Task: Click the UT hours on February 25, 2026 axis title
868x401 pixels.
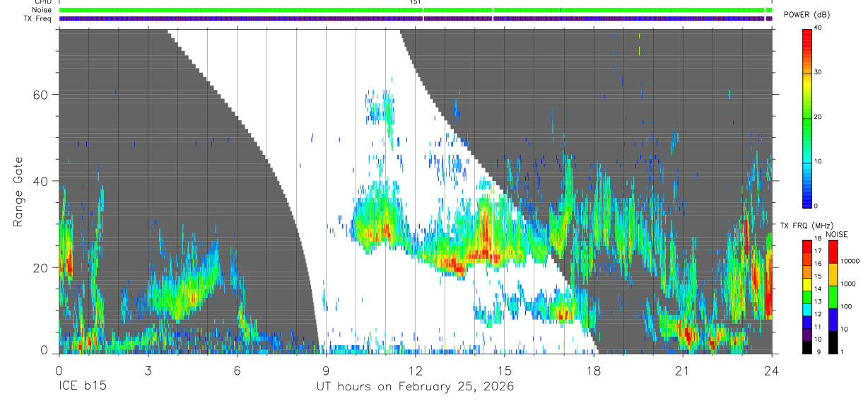Action: pyautogui.click(x=414, y=387)
